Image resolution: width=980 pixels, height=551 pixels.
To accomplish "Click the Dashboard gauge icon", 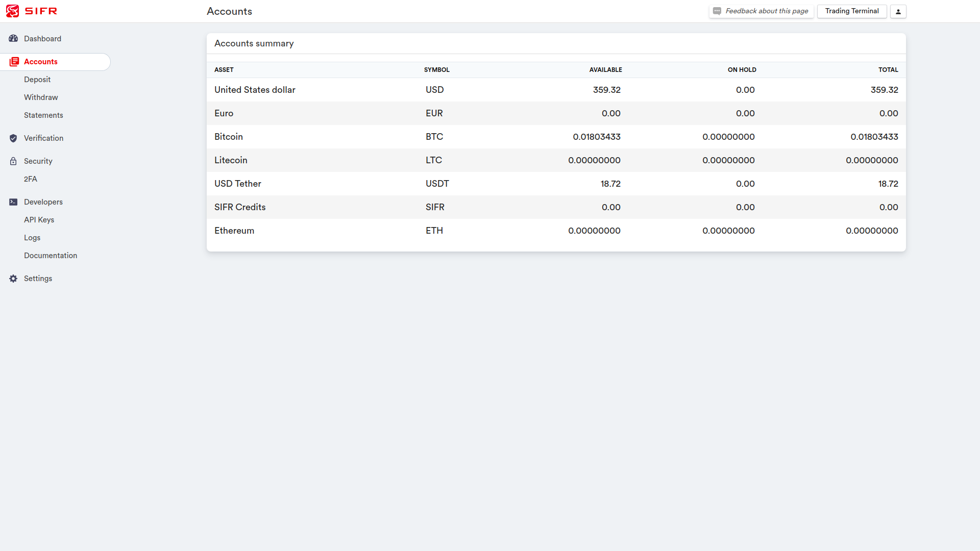I will tap(13, 39).
